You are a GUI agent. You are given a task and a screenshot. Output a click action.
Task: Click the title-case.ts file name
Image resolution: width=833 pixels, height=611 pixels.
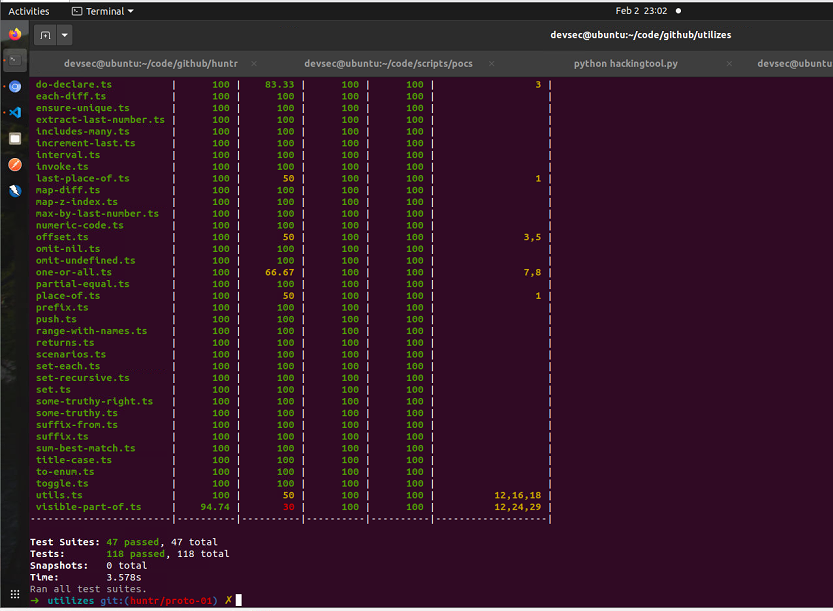point(74,460)
